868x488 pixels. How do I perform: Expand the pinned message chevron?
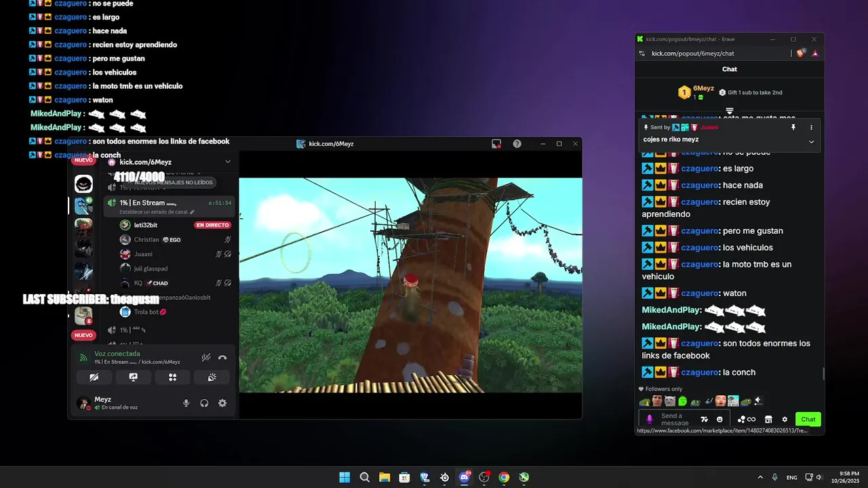pyautogui.click(x=811, y=142)
